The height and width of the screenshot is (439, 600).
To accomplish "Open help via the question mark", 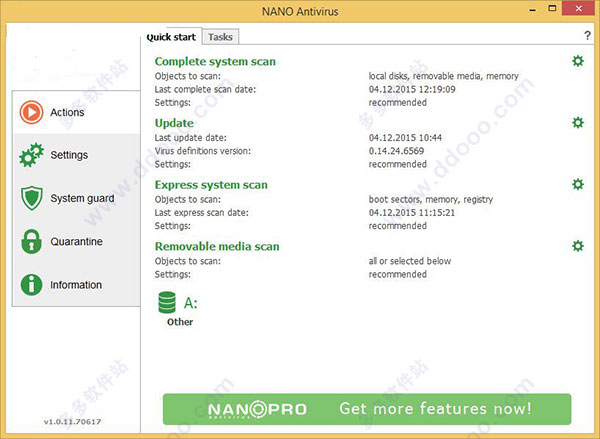I will click(587, 36).
